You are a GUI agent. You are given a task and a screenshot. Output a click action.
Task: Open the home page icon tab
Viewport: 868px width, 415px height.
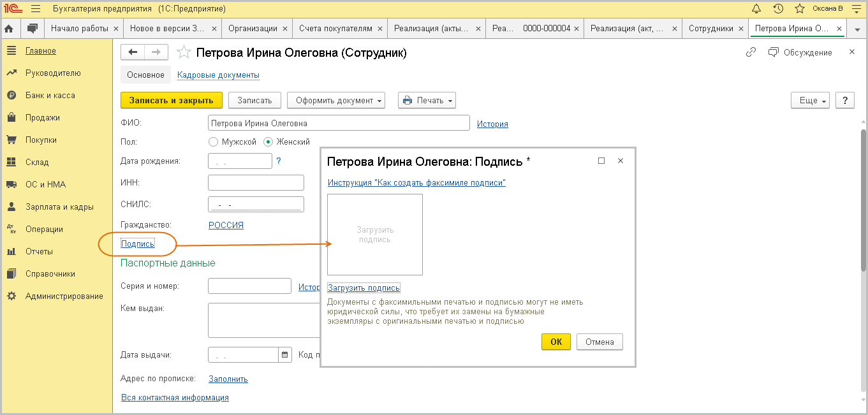click(x=10, y=29)
